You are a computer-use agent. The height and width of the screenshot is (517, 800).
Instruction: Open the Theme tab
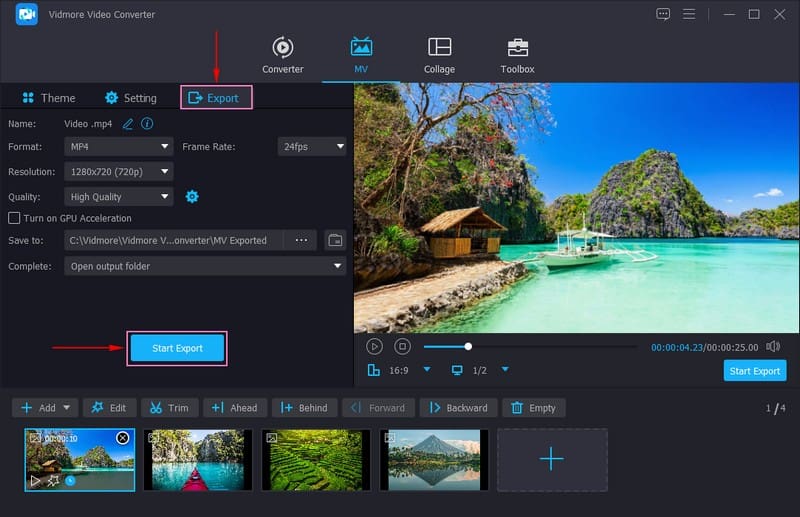[x=49, y=98]
